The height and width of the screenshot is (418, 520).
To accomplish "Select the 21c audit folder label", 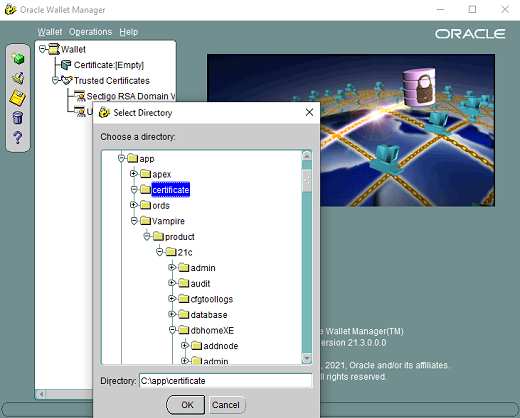I will (200, 284).
